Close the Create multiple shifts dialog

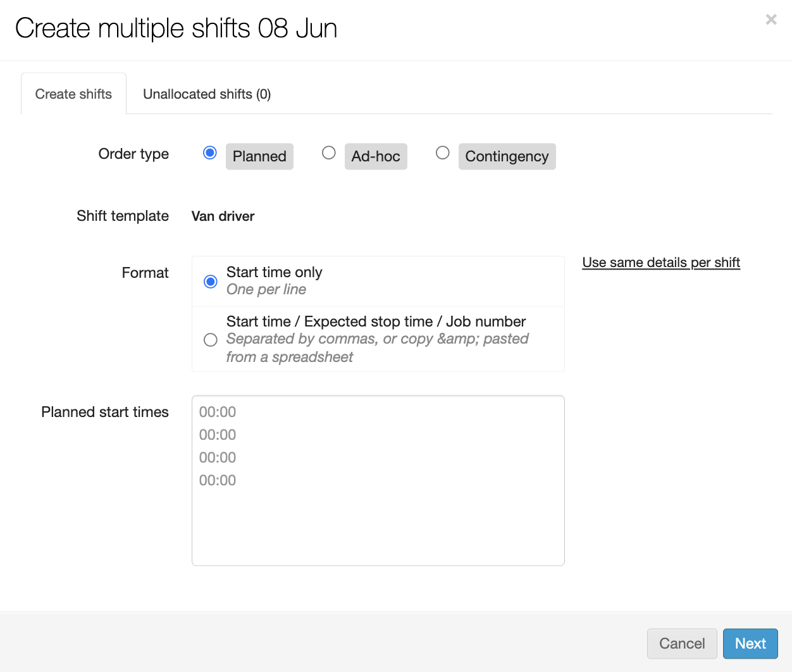click(770, 20)
